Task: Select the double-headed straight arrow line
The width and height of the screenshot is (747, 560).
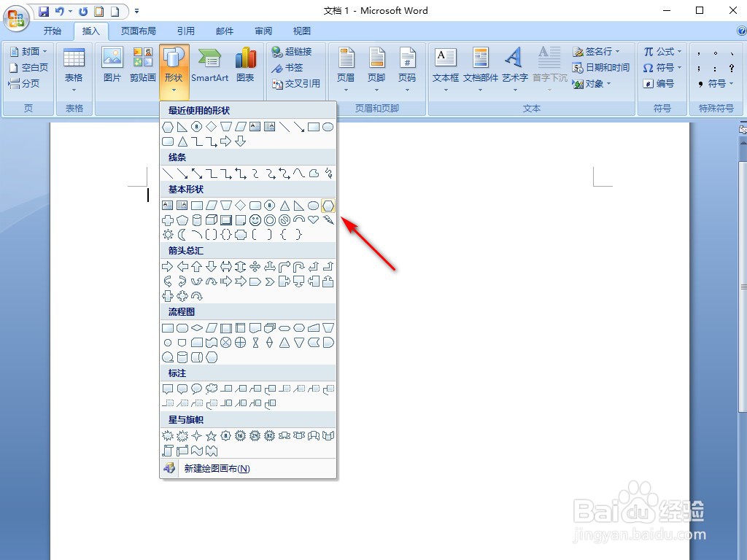Action: coord(197,174)
